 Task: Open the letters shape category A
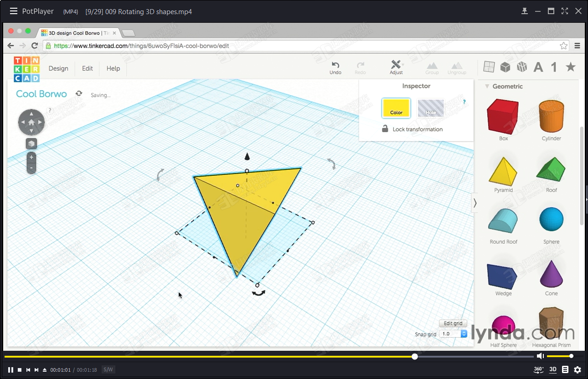click(538, 67)
